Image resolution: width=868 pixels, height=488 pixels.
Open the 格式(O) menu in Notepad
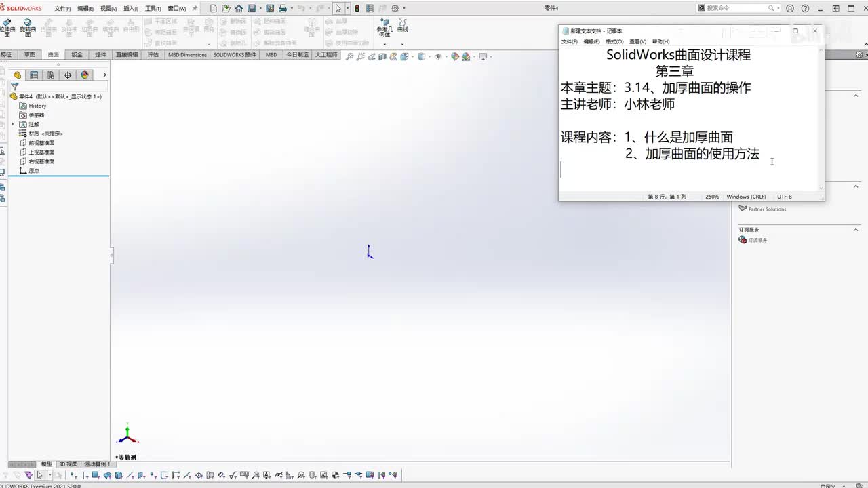[614, 42]
